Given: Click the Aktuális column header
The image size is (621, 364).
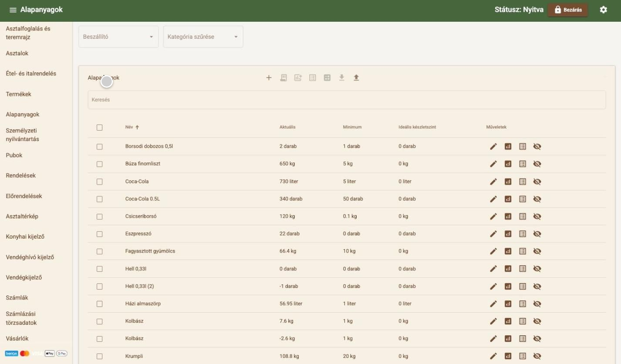Looking at the screenshot, I should click(287, 127).
